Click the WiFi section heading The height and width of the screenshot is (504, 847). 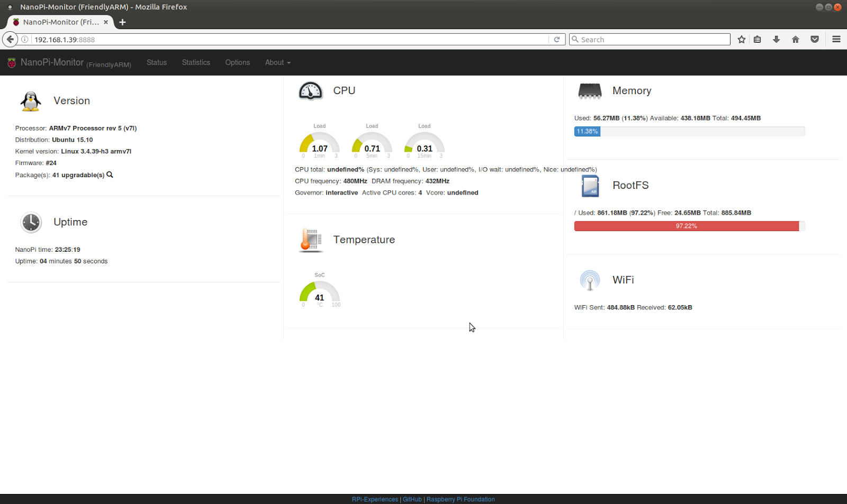pyautogui.click(x=623, y=280)
